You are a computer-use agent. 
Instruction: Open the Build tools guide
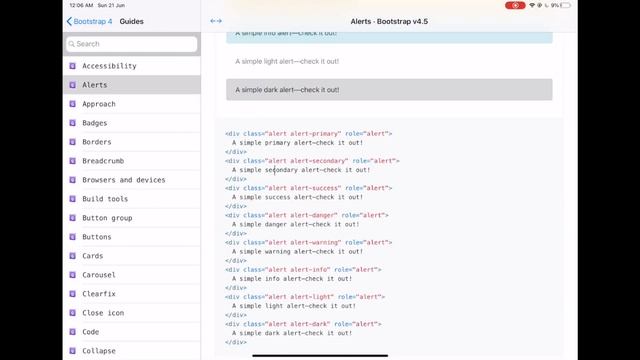point(132,199)
